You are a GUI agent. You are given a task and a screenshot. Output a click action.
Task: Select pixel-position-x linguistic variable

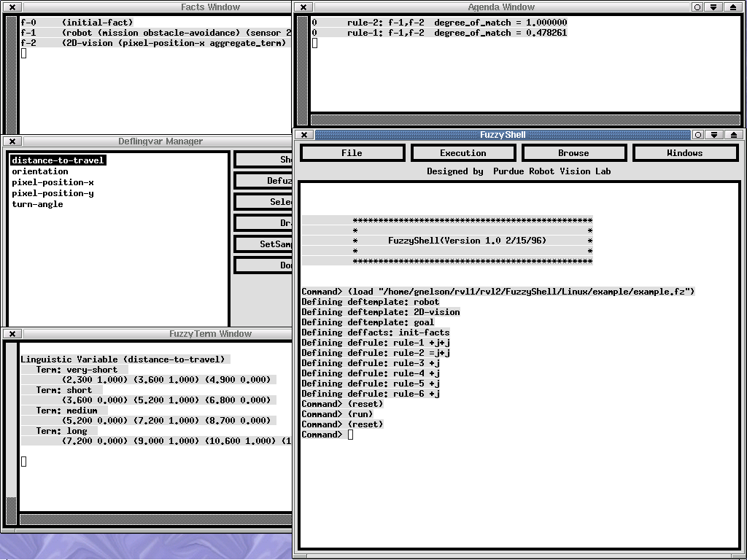[53, 182]
